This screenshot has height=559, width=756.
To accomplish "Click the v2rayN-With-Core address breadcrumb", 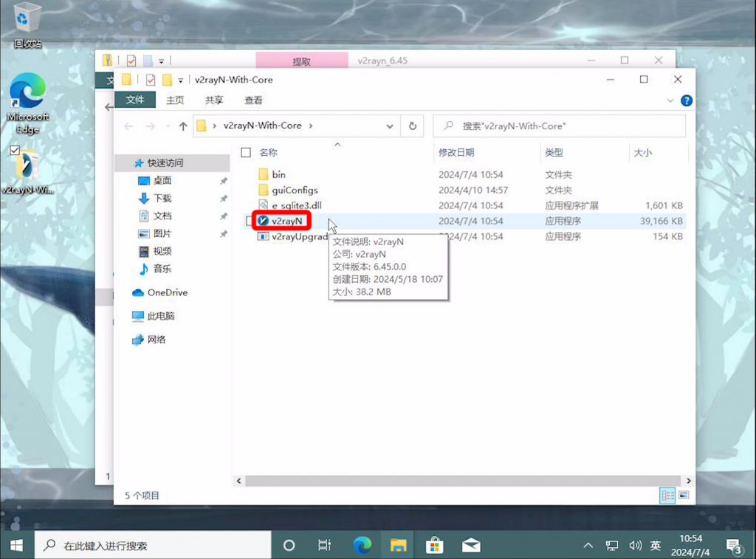I will [263, 126].
